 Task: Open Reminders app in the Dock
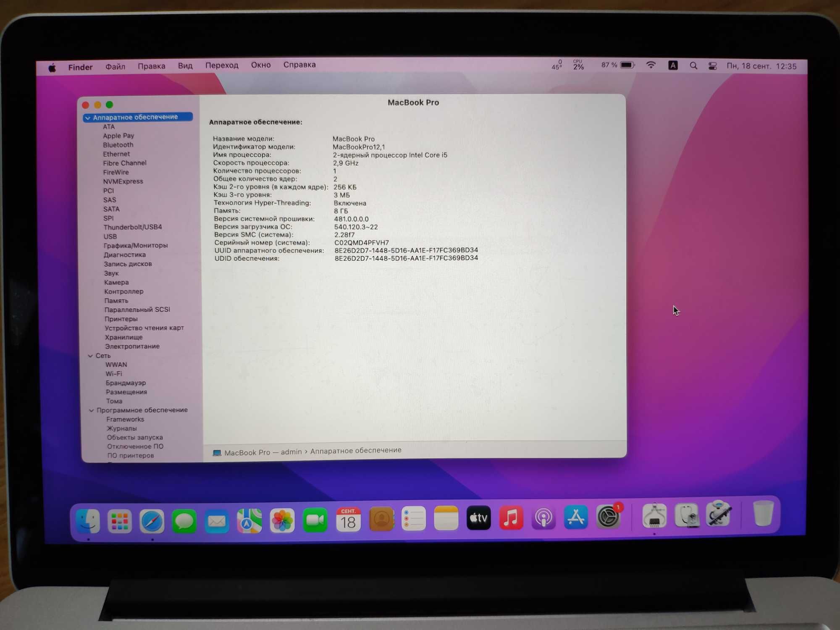(x=414, y=519)
